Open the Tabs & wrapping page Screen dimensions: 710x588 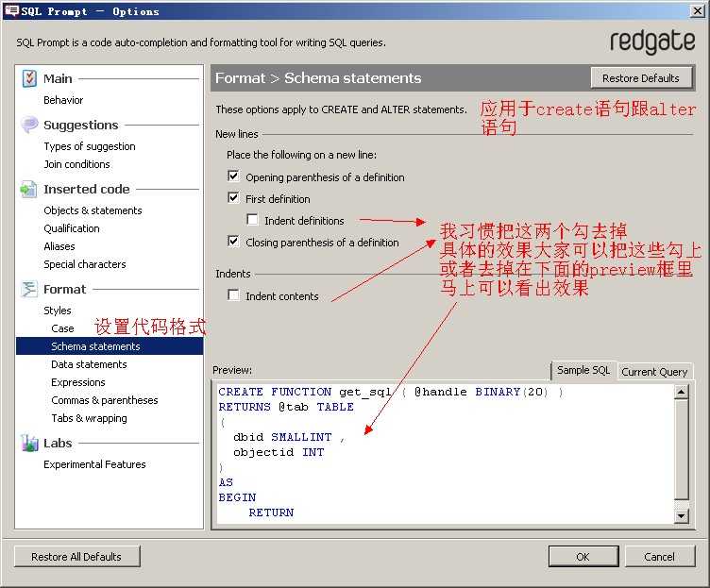click(89, 418)
